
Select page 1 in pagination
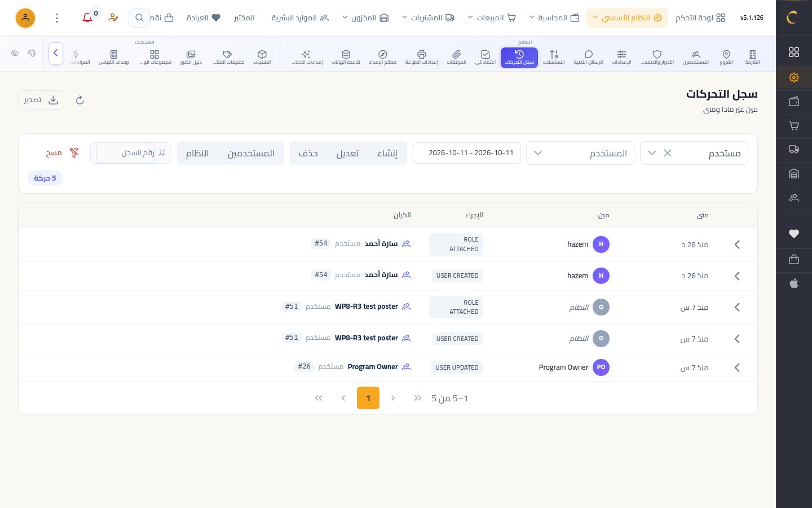click(x=368, y=398)
